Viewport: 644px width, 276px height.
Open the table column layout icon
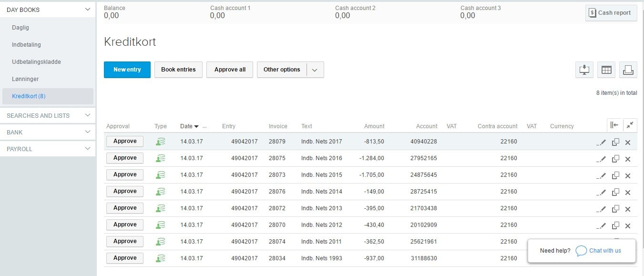(x=606, y=70)
